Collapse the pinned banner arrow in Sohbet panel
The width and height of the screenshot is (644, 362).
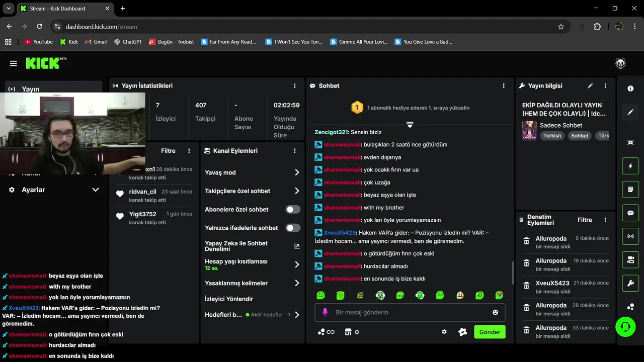point(410,124)
